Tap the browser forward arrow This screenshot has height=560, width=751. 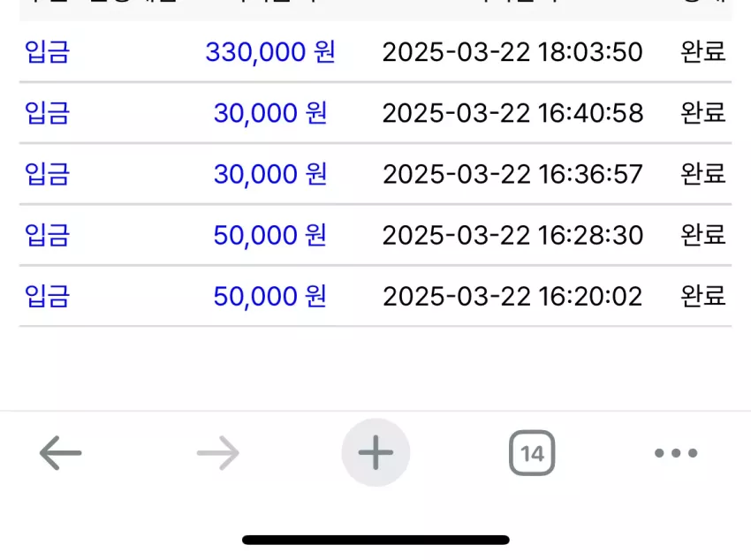(218, 453)
